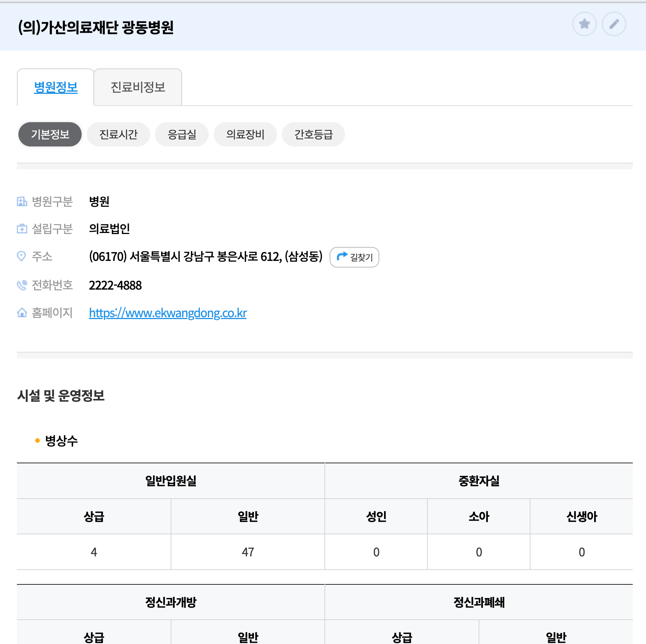Stay on the 병원정보 tab

click(55, 87)
